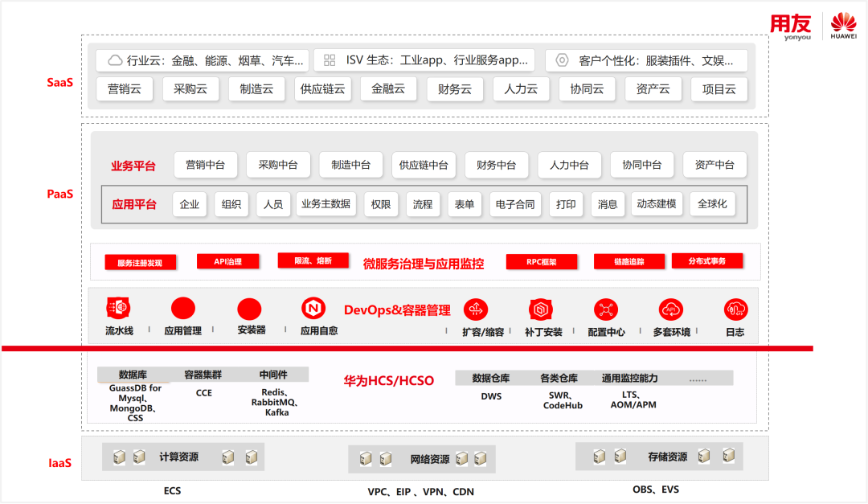Click the 电子合同 box
Screen dimensions: 868x504
click(515, 204)
